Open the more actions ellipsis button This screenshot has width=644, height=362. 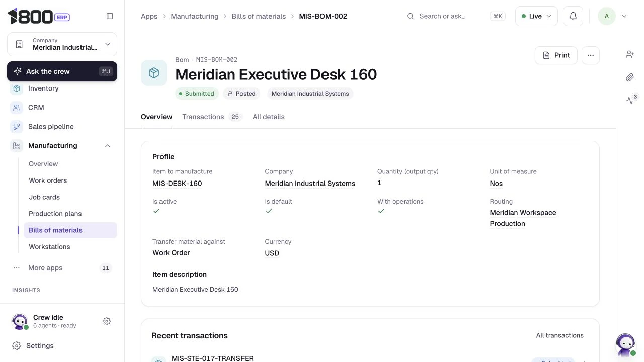[x=591, y=55]
